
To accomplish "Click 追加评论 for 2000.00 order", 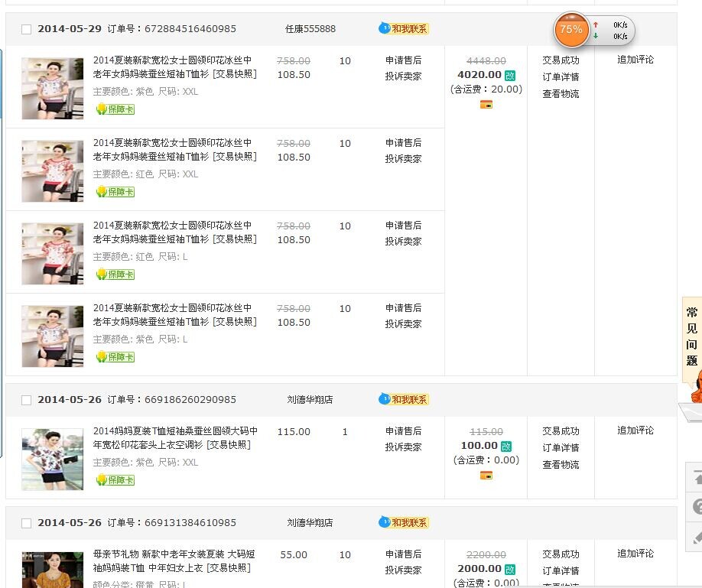I will tap(635, 554).
